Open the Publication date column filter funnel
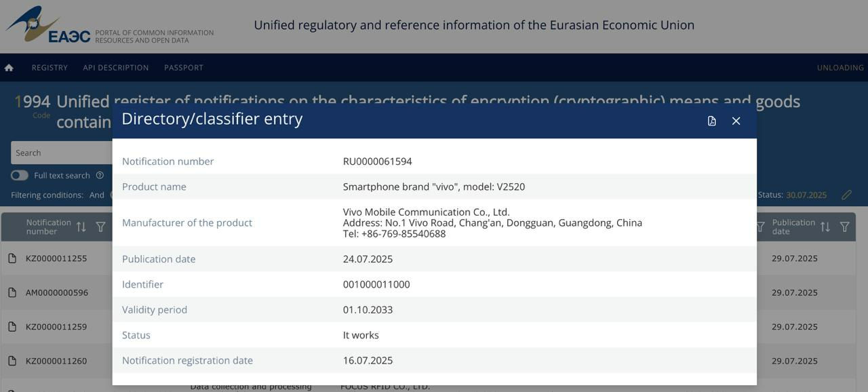 click(x=845, y=227)
